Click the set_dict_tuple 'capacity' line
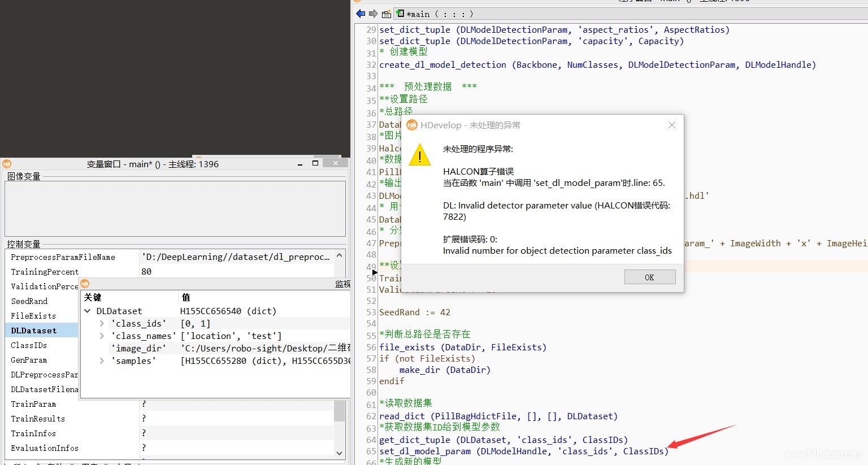 (531, 41)
